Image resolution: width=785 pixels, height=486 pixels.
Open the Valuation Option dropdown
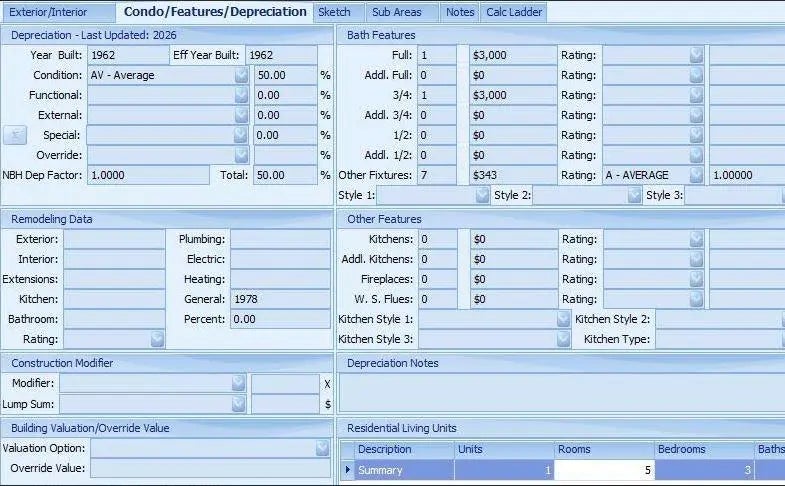tap(322, 449)
